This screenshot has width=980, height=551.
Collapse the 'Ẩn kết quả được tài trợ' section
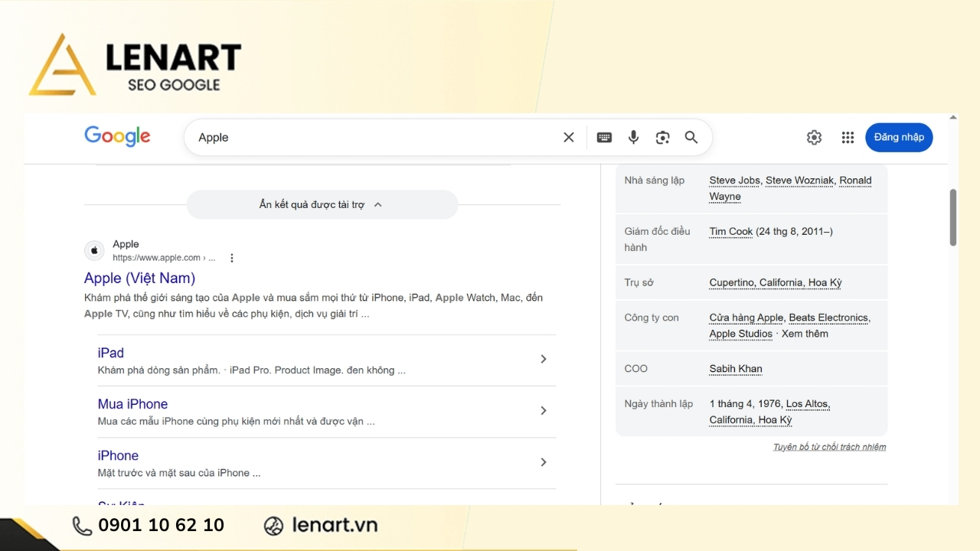[322, 205]
